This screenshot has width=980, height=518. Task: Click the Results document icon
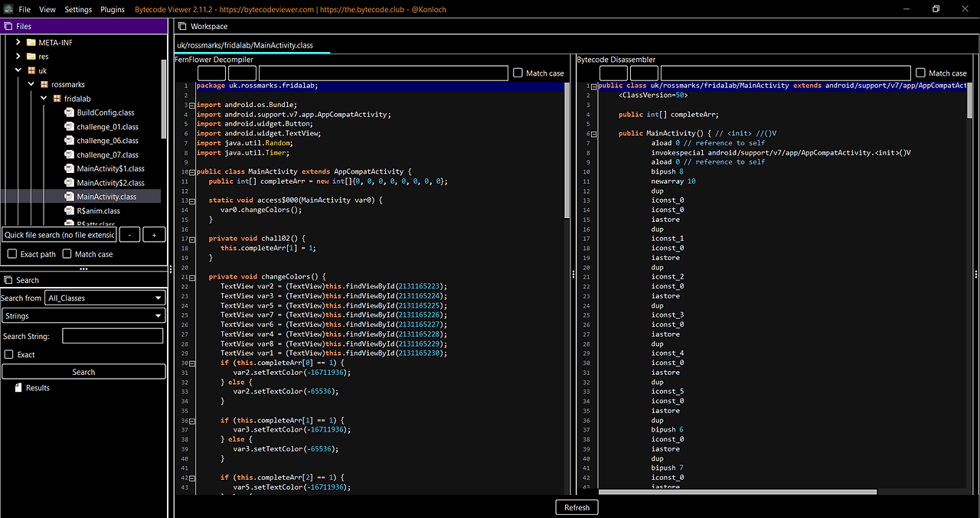18,388
